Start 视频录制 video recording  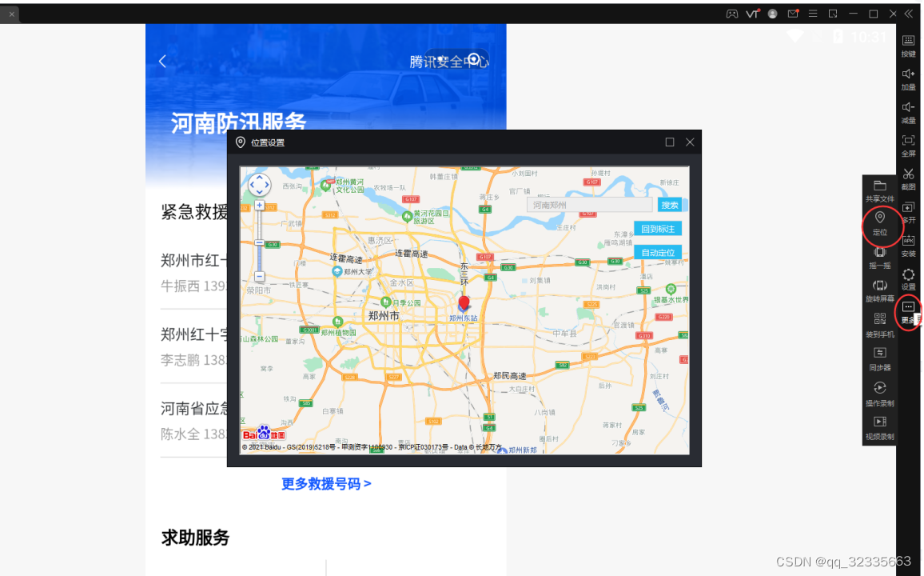pos(880,428)
